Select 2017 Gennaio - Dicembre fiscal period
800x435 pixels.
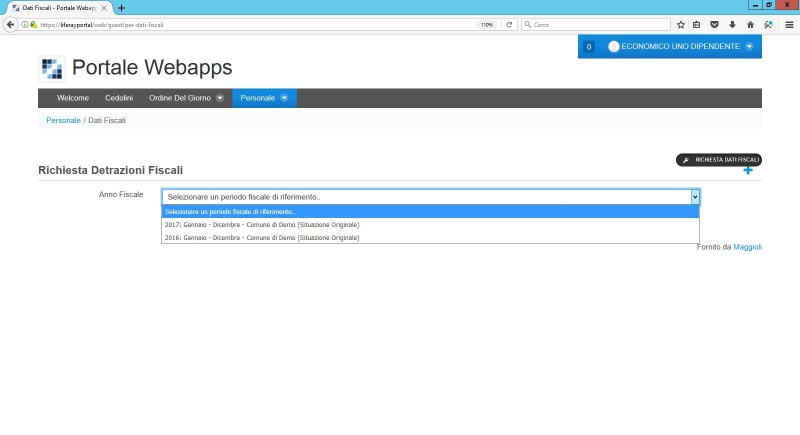pos(262,225)
